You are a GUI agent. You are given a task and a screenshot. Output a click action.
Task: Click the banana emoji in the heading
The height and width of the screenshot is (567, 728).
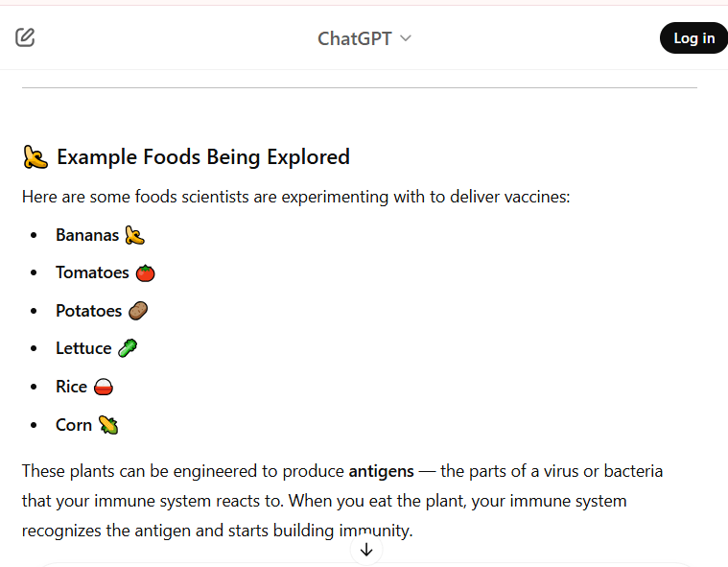point(35,157)
